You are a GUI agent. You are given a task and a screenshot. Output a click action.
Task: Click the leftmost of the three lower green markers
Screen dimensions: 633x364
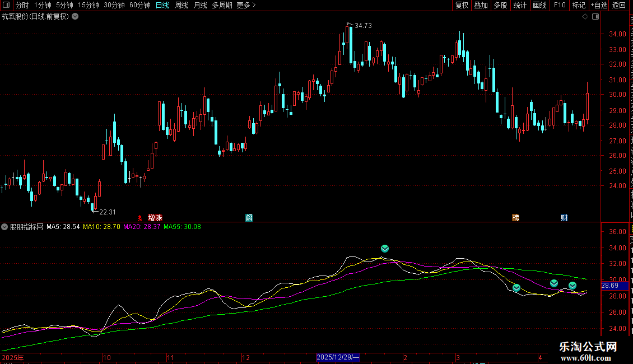pyautogui.click(x=516, y=288)
